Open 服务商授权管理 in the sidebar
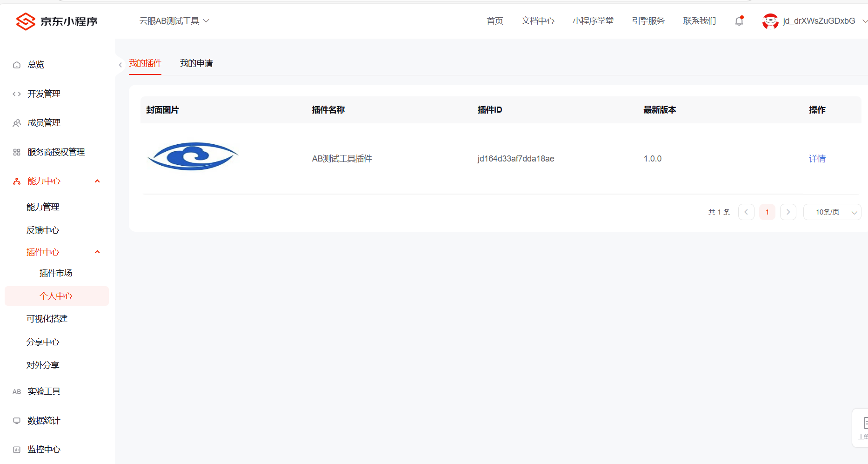The image size is (868, 464). click(x=57, y=152)
